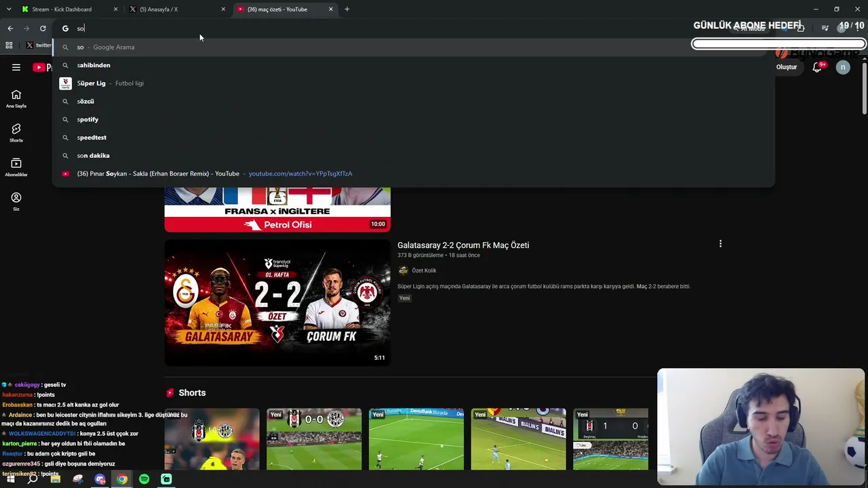Viewport: 868px width, 488px height.
Task: Select the maç özeti - YouTube tab
Action: point(283,9)
